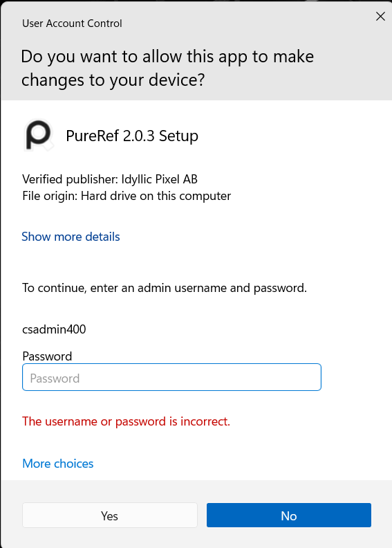Click the PureRef application logo icon
Image resolution: width=392 pixels, height=548 pixels.
39,135
